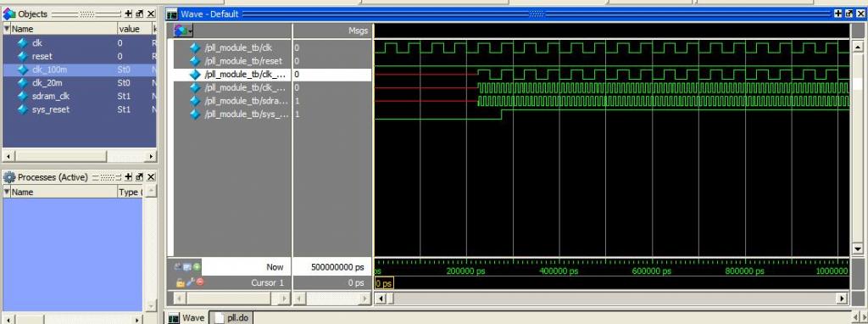Open the Name column dropdown in Processes panel

click(x=7, y=193)
